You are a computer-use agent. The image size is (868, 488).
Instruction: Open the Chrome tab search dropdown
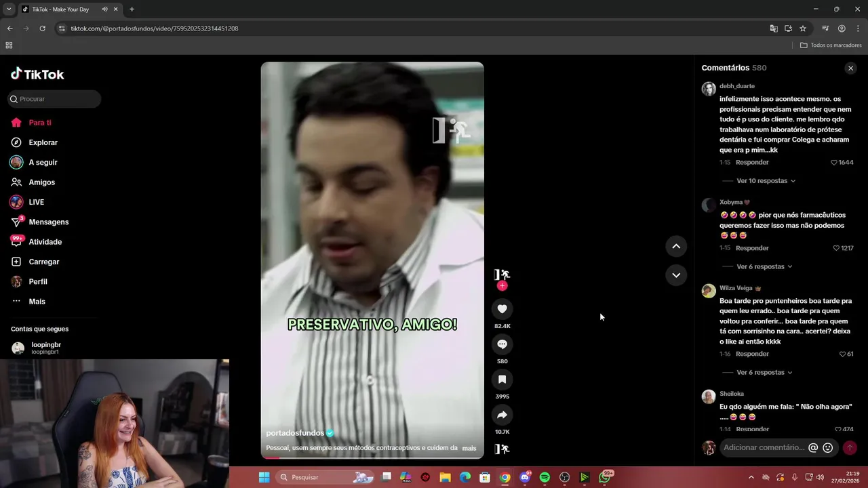(8, 9)
